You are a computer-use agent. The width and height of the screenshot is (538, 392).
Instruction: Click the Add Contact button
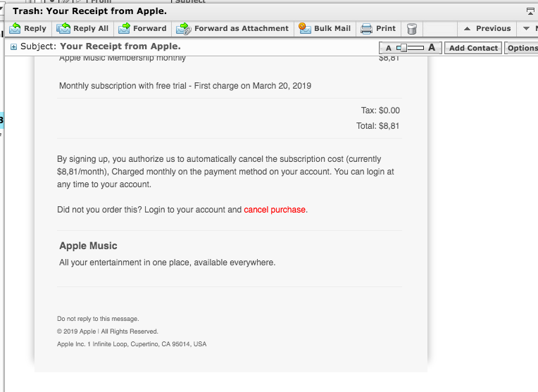coord(473,48)
